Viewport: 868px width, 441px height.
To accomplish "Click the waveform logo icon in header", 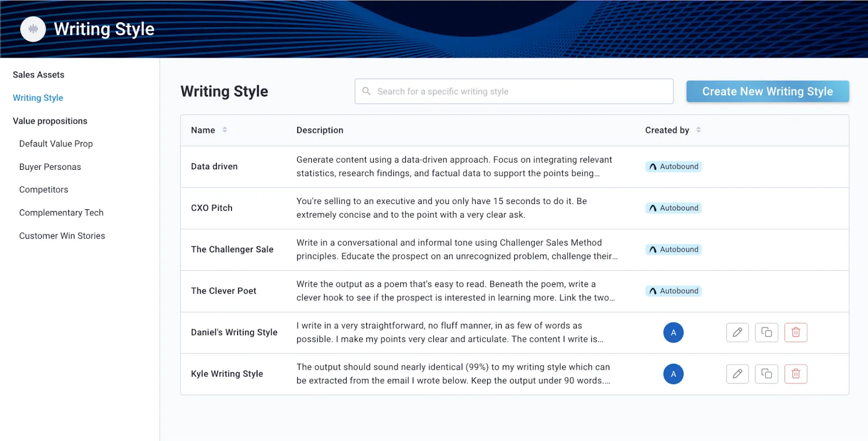I will click(x=33, y=29).
